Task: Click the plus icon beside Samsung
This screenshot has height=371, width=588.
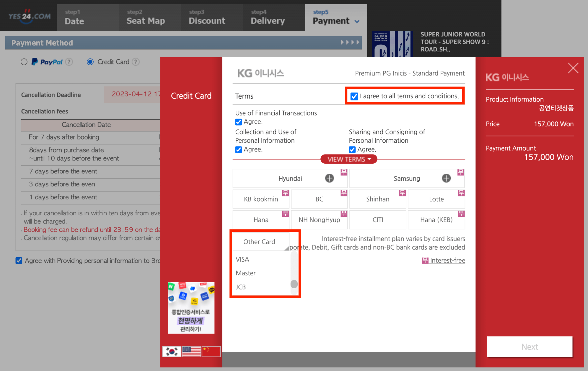Action: 446,178
